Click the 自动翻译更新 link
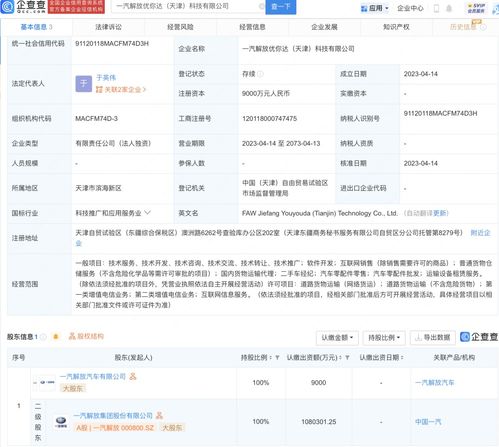This screenshot has height=447, width=499. (x=426, y=213)
